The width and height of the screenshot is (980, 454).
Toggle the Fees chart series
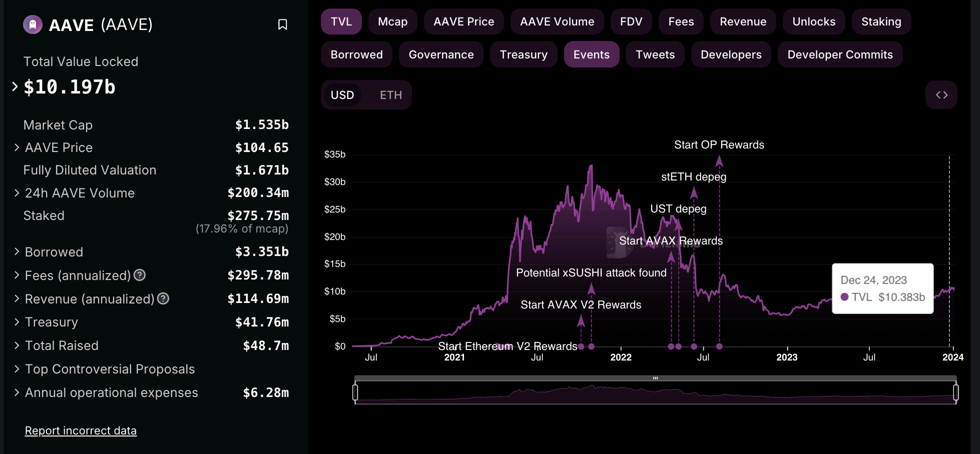[681, 21]
